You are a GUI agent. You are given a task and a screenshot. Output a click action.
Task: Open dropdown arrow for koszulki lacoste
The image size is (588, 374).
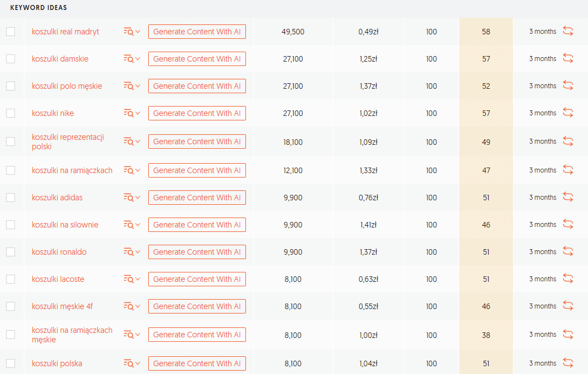138,279
